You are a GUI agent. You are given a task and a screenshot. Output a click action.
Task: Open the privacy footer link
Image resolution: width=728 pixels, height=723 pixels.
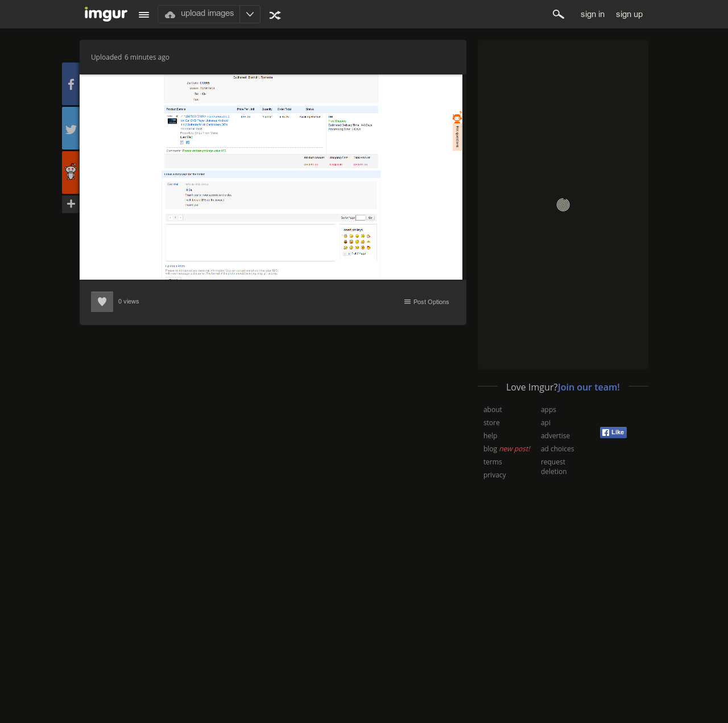[495, 475]
